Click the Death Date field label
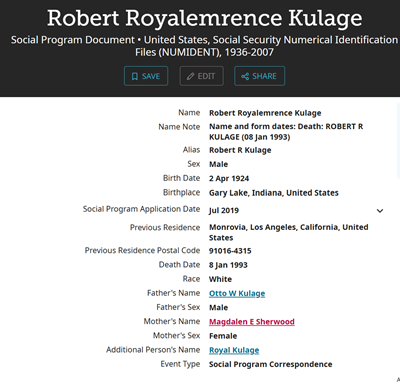The height and width of the screenshot is (387, 400). (179, 265)
